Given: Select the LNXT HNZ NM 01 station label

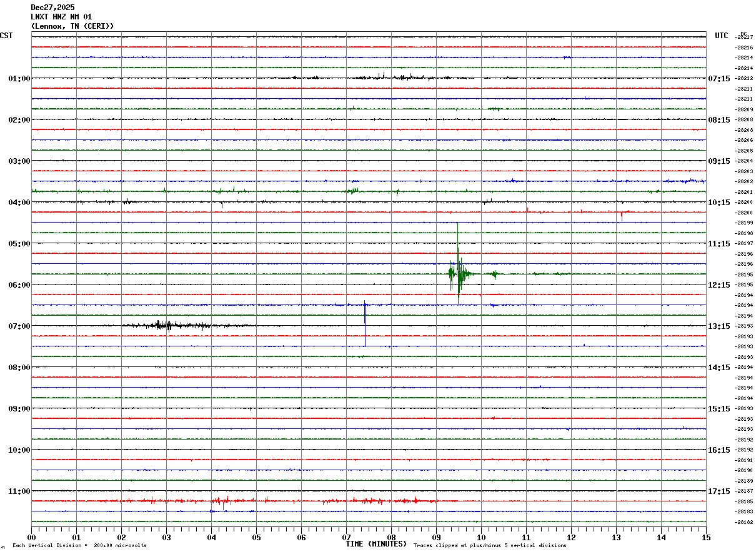Looking at the screenshot, I should coord(61,17).
